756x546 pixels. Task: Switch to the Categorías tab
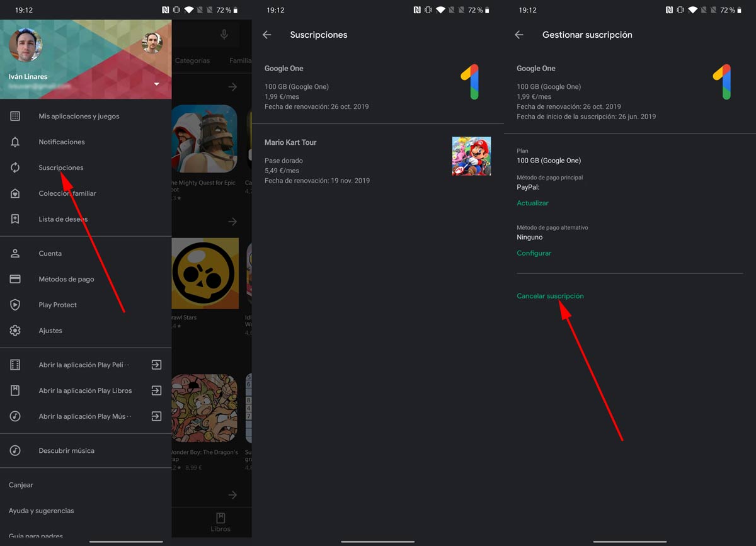coord(192,61)
